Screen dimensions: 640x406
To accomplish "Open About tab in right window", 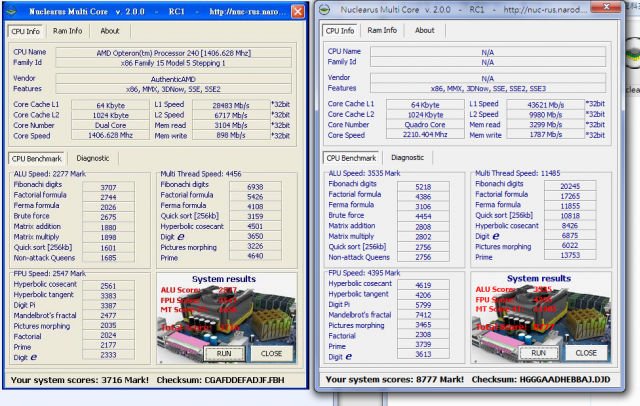I will pos(424,30).
